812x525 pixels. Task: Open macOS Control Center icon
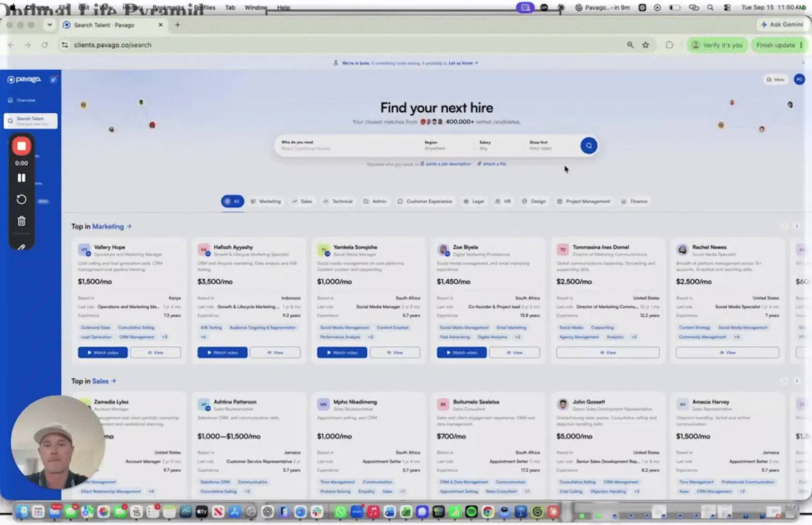click(x=727, y=8)
